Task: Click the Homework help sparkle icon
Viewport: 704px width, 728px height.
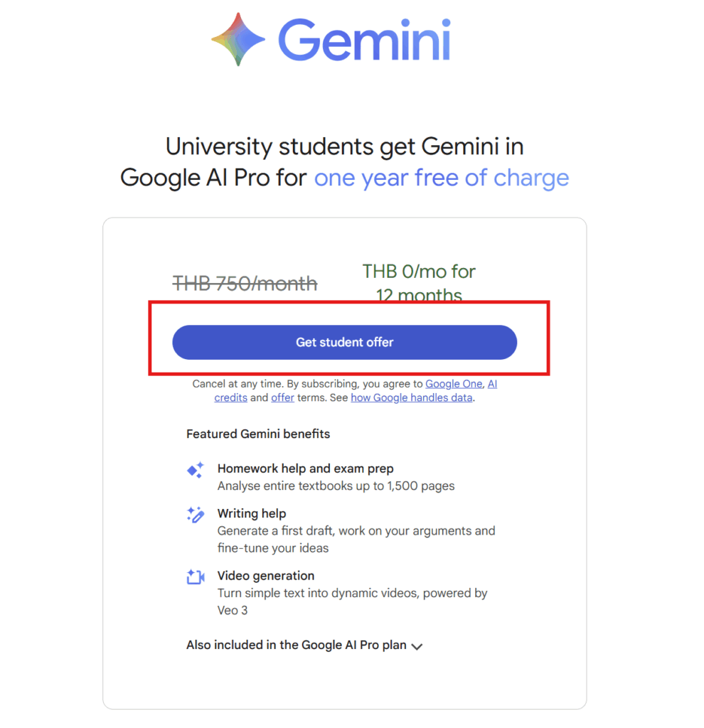Action: click(195, 470)
